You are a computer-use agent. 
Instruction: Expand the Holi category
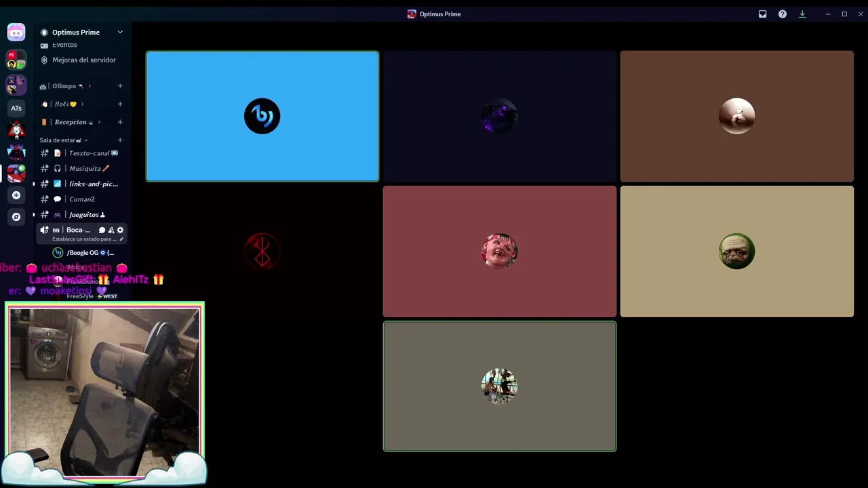[62, 104]
